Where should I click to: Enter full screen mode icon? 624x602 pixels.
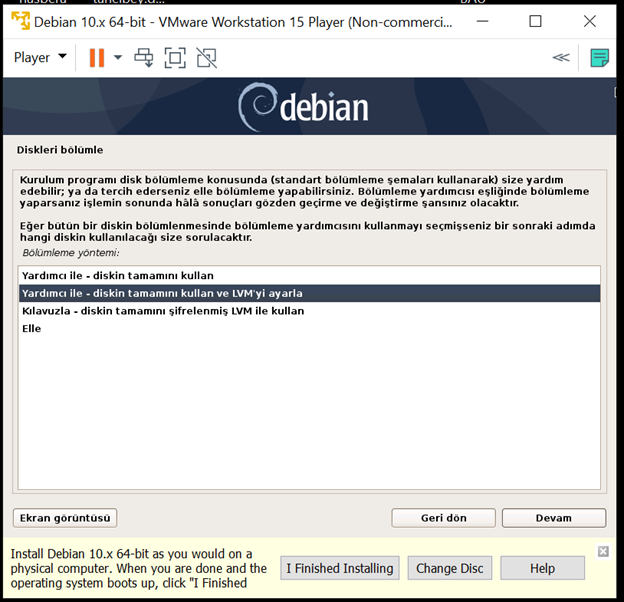[x=175, y=58]
